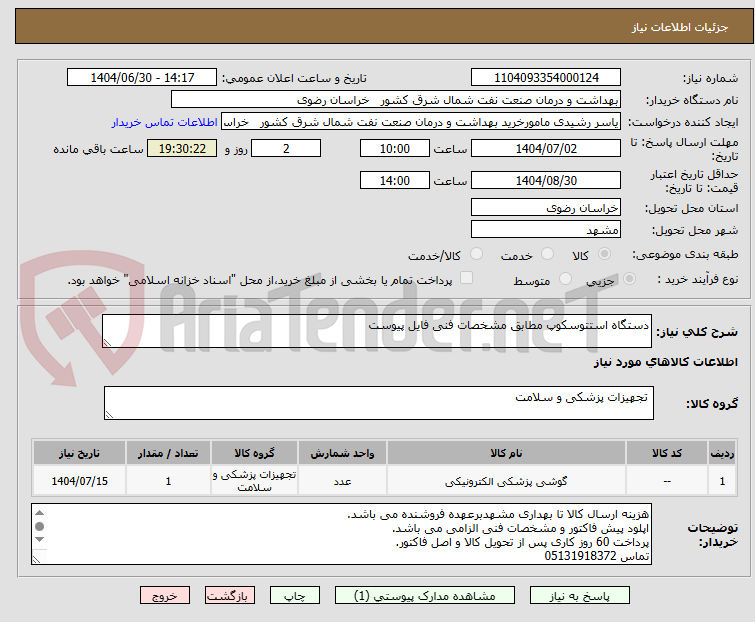This screenshot has height=622, width=755.
Task: Click the unit cell 'عدد'
Action: pos(342,481)
